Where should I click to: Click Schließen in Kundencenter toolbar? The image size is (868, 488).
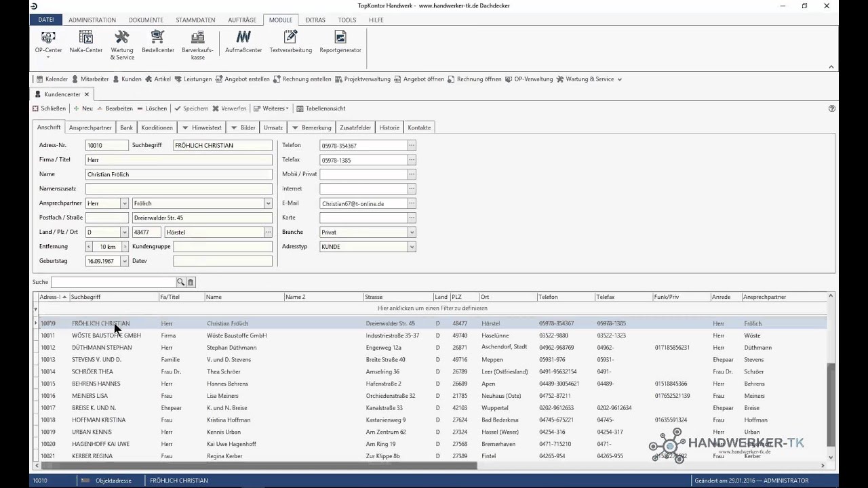(x=50, y=108)
